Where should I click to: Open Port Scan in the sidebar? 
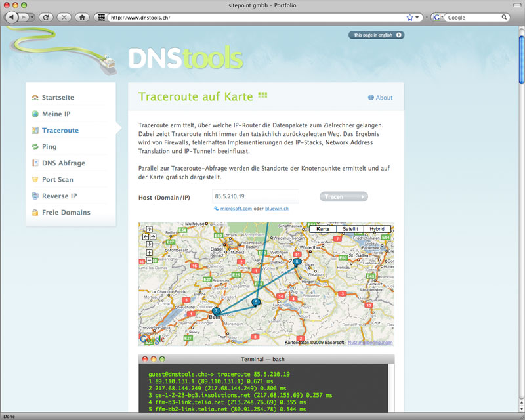[57, 180]
